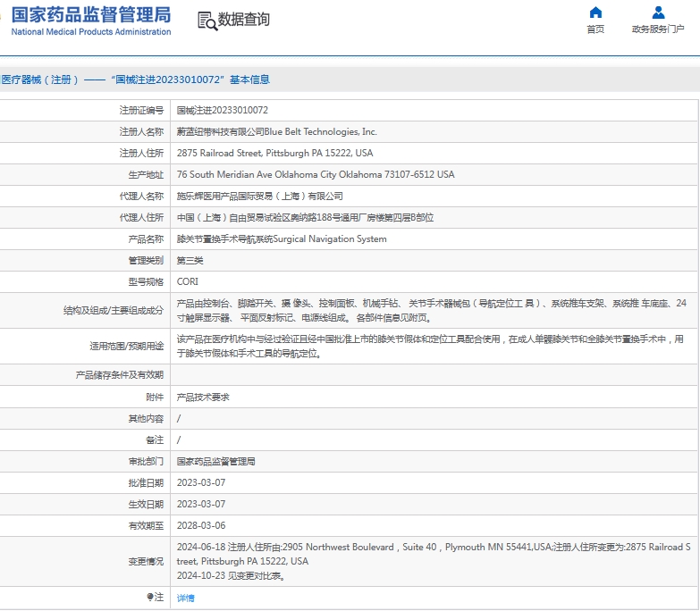Image resolution: width=700 pixels, height=611 pixels.
Task: Click the 型号规格 value CORI
Action: click(188, 282)
